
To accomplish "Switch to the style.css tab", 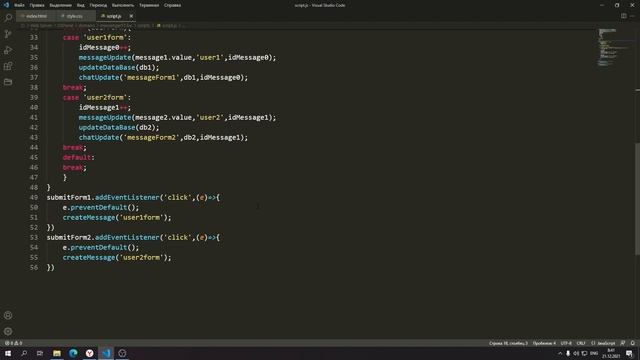I will point(75,16).
